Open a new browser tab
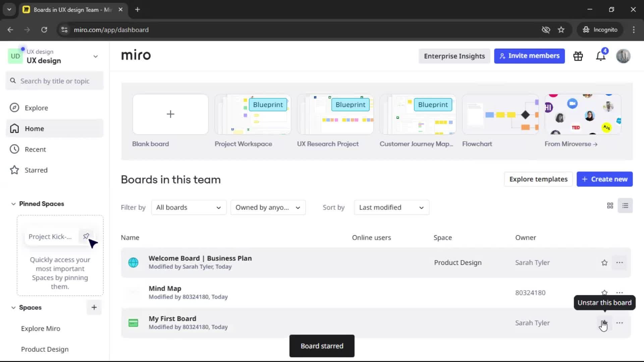This screenshot has width=644, height=362. pyautogui.click(x=138, y=10)
